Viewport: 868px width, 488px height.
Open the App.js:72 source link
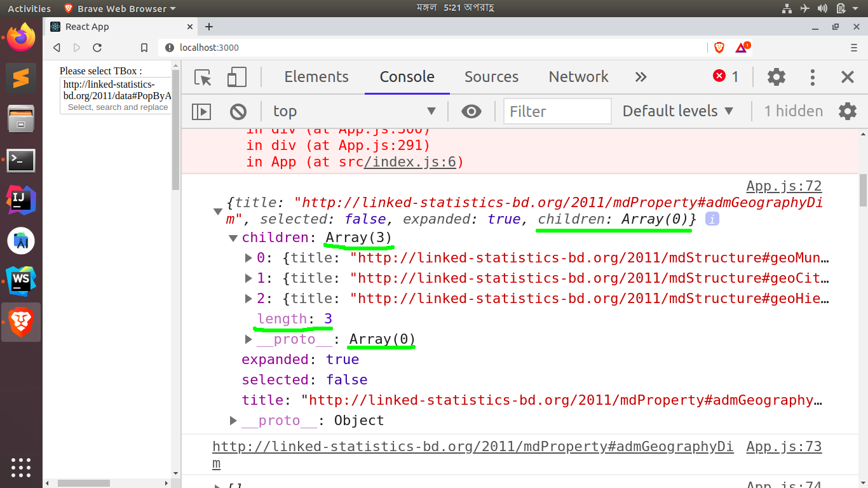(x=783, y=185)
